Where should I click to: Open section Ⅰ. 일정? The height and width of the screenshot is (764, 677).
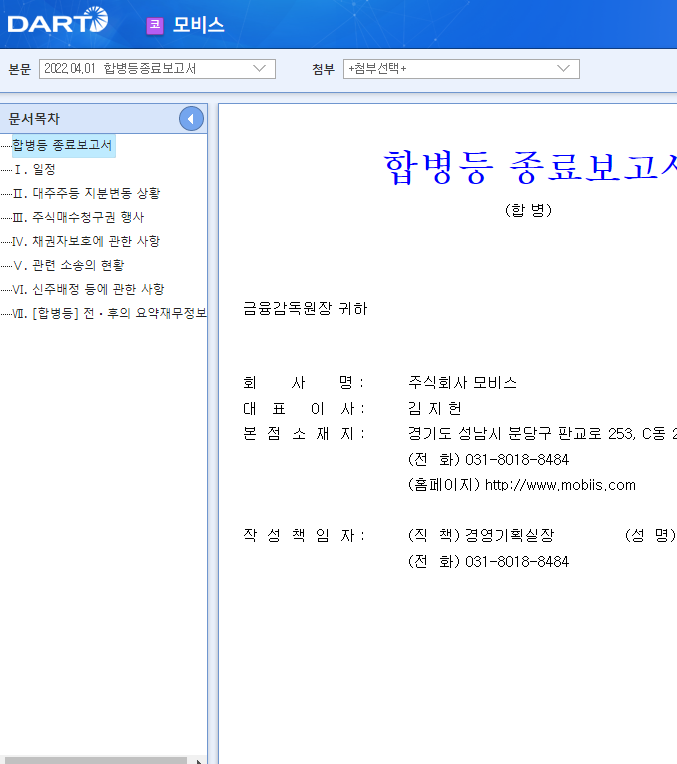point(34,170)
